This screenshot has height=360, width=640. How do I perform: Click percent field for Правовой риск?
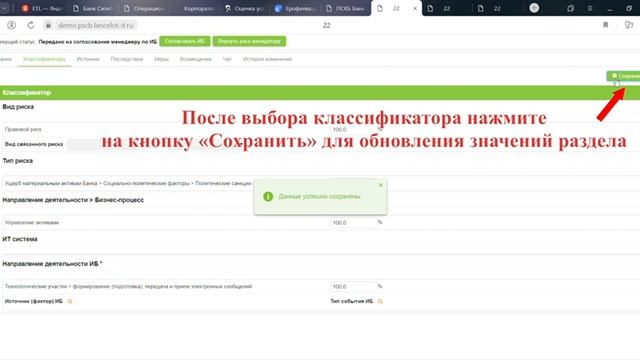point(353,129)
